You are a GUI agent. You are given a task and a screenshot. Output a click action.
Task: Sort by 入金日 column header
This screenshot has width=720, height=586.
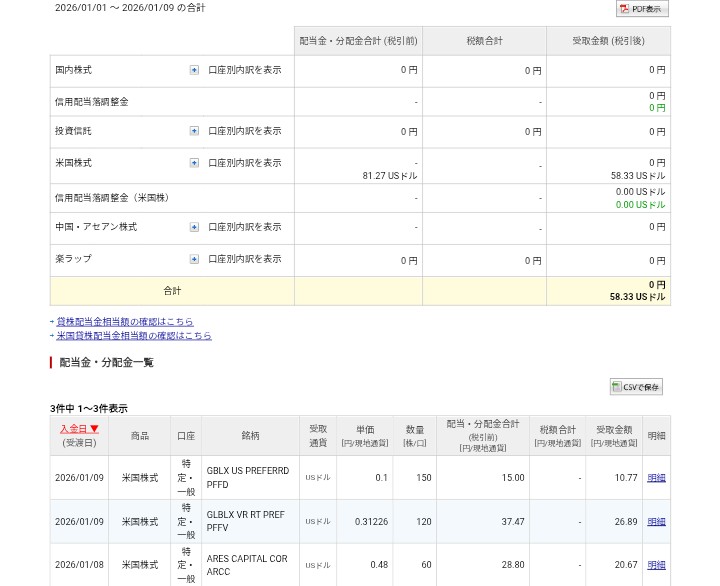point(79,429)
